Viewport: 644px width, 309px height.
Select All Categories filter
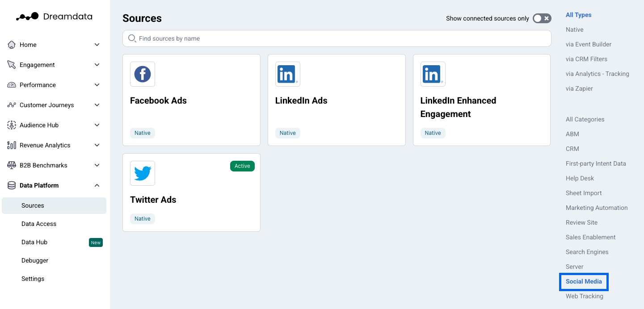[x=585, y=119]
